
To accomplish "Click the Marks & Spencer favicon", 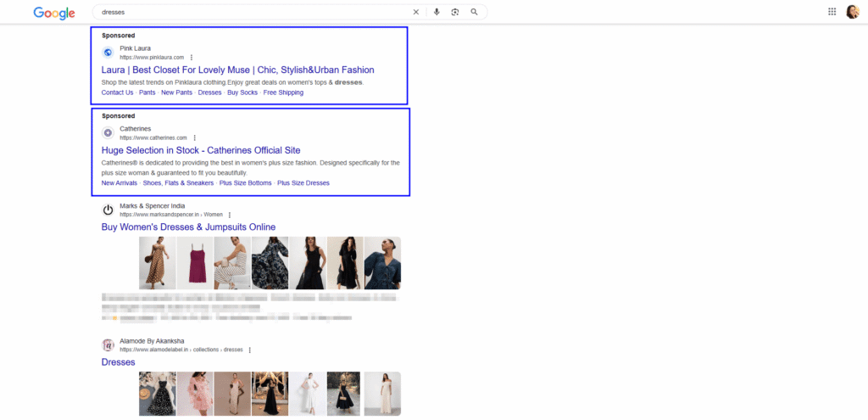I will 108,210.
